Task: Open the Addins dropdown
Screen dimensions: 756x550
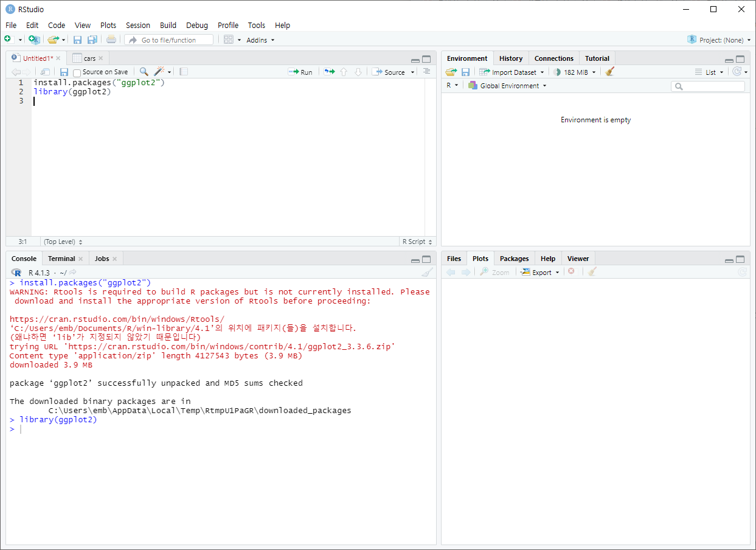Action: tap(260, 40)
